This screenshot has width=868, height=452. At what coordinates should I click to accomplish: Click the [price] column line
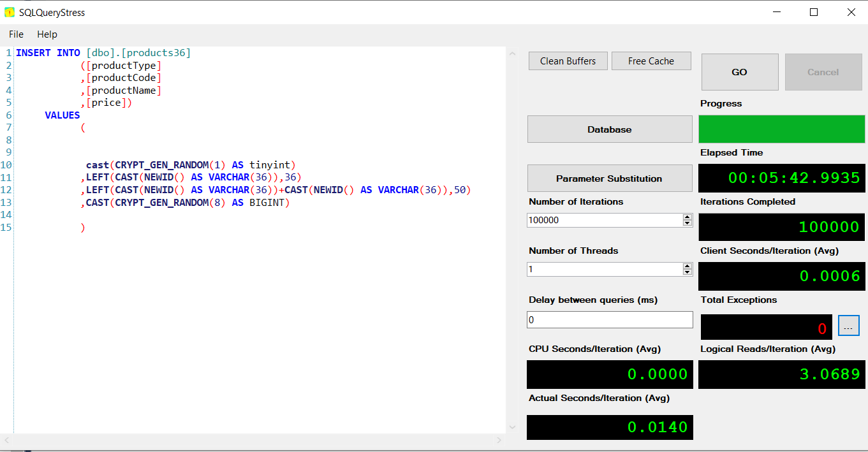click(107, 103)
